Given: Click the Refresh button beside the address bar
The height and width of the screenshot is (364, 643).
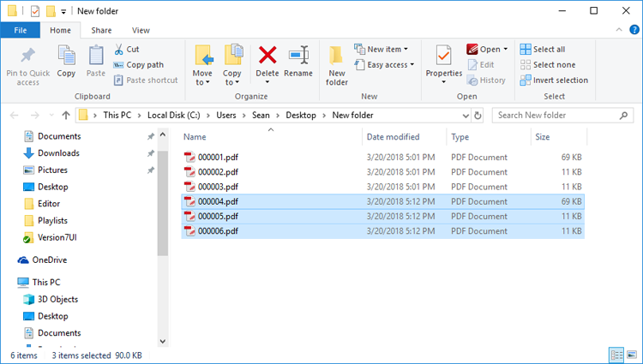Looking at the screenshot, I should tap(478, 116).
